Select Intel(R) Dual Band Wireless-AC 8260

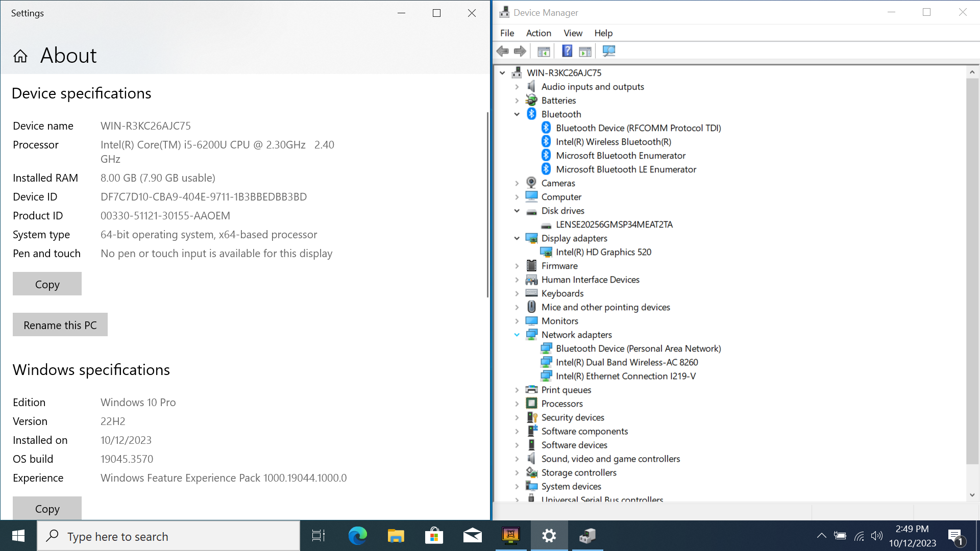[627, 362]
